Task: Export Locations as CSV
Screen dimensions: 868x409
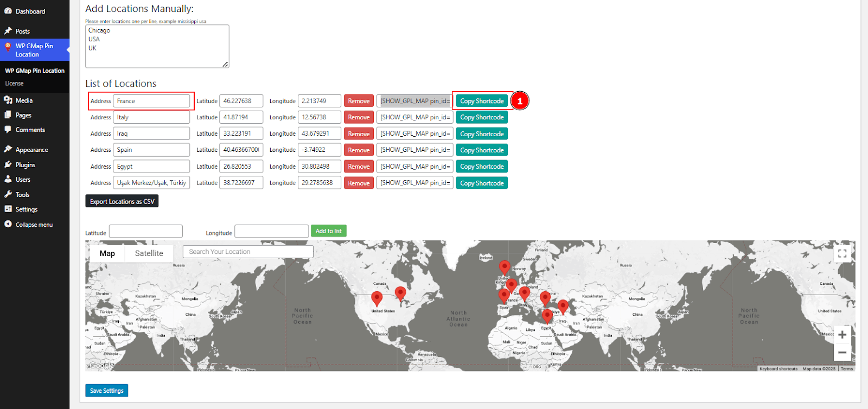Action: click(x=122, y=201)
